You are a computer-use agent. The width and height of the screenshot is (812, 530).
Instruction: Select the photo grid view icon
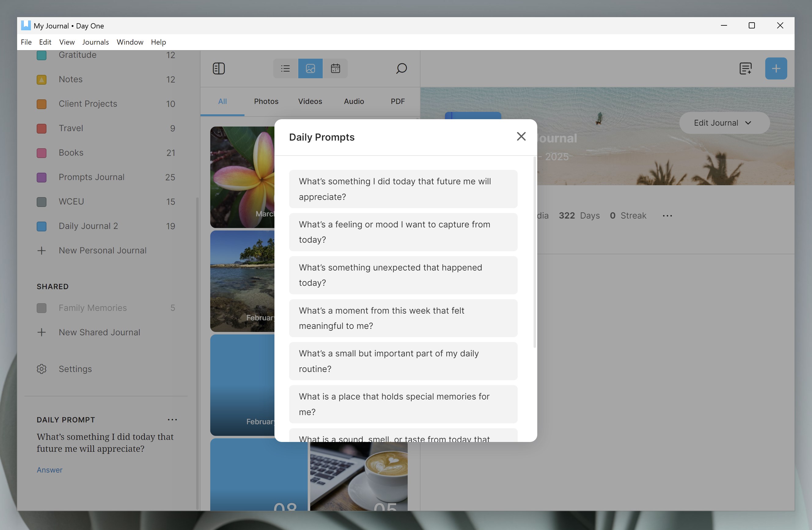[x=310, y=68]
